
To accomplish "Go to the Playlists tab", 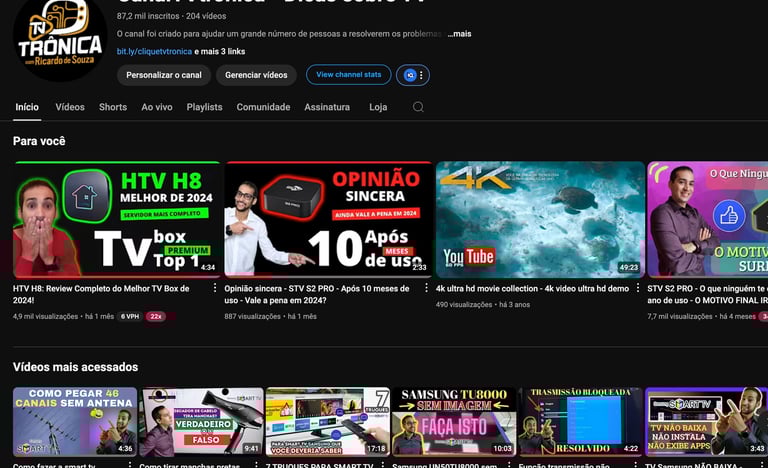I will pos(204,107).
